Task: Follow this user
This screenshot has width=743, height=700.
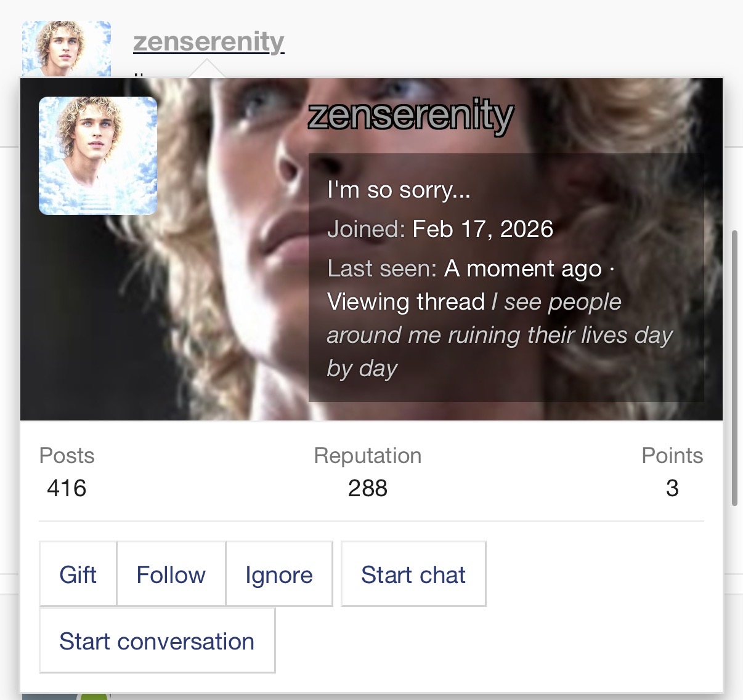Action: point(171,574)
